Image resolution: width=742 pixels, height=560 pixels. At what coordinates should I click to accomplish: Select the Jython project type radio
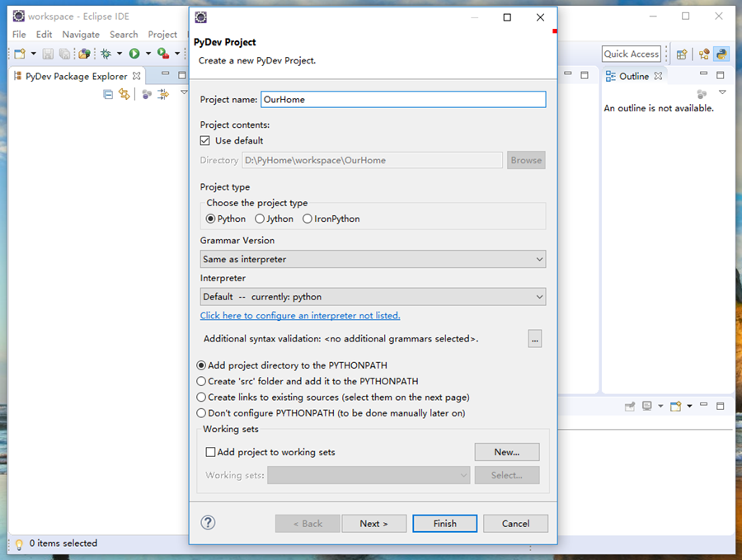(x=260, y=219)
